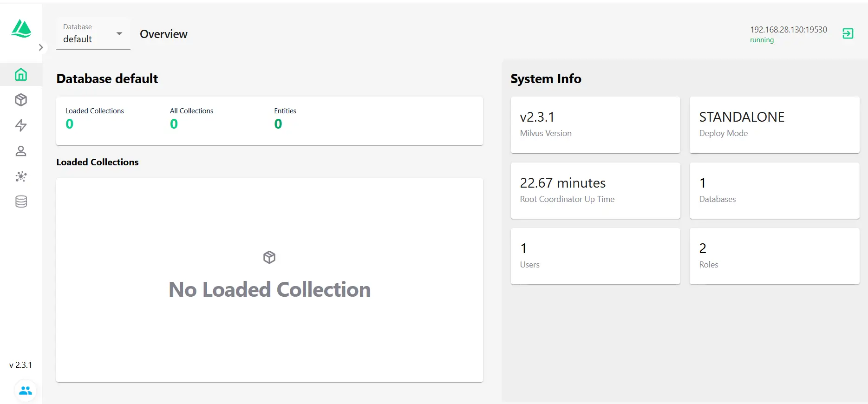Open the Database default dropdown
This screenshot has height=404, width=868.
pos(93,33)
